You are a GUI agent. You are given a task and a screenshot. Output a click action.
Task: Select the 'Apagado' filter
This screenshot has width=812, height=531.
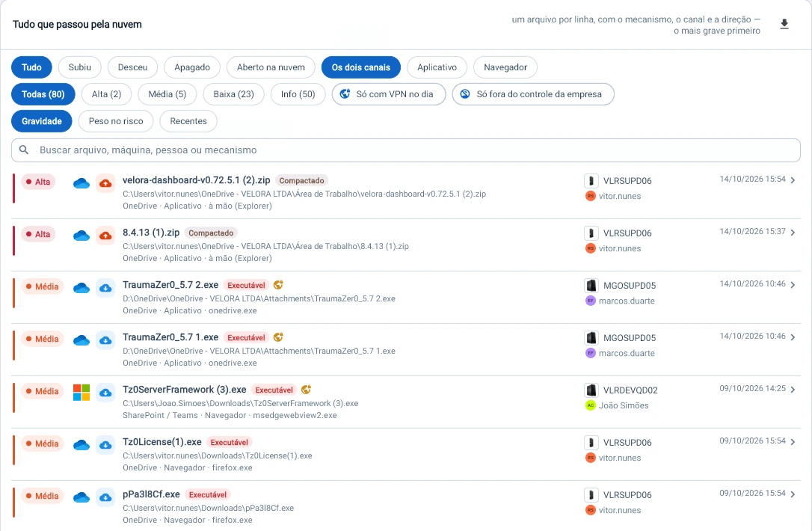pos(192,67)
